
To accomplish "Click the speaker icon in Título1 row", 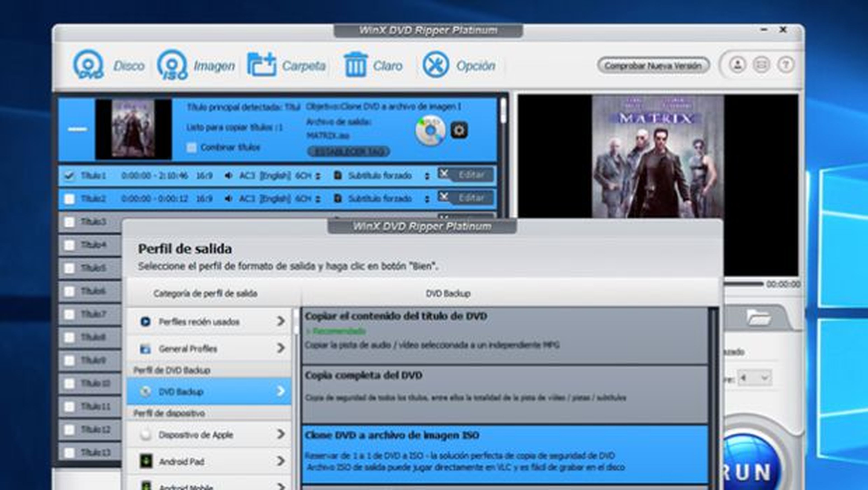I will [229, 176].
